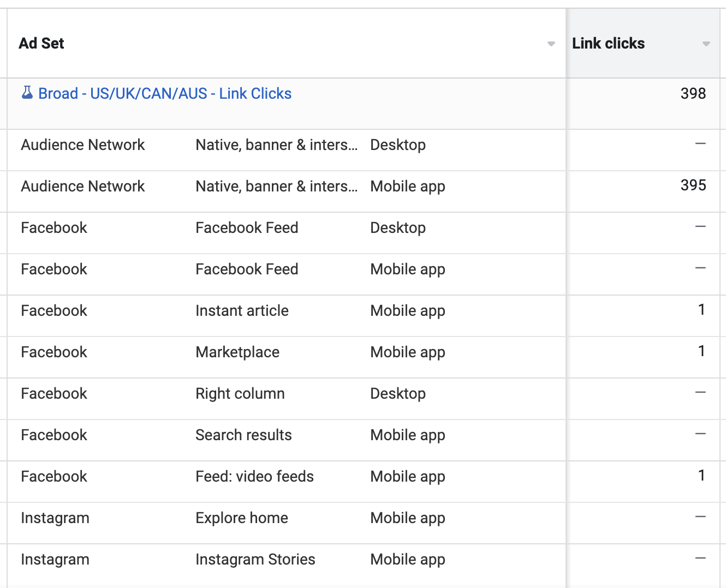Open the Ad Set column dropdown arrow

pos(551,44)
